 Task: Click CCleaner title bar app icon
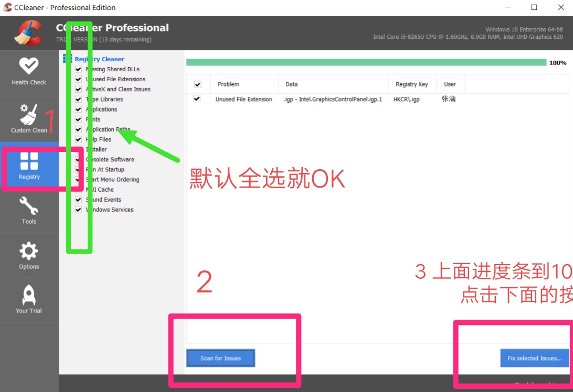pyautogui.click(x=7, y=7)
